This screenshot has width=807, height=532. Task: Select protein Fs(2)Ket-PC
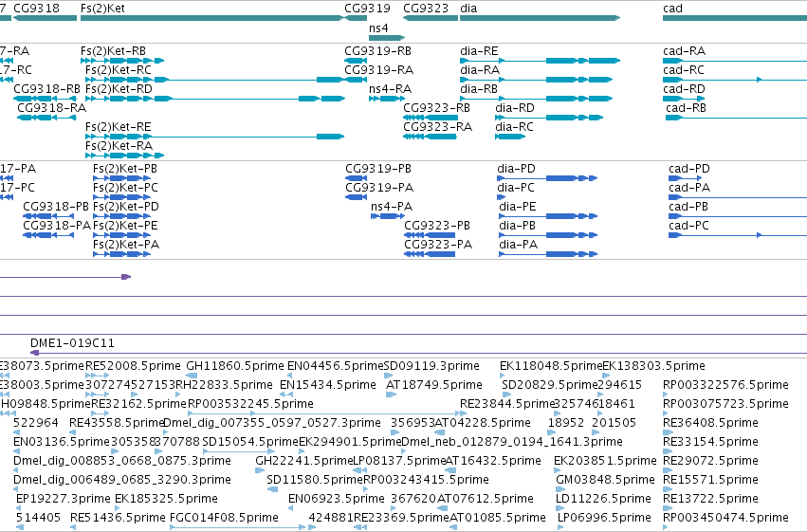click(122, 197)
